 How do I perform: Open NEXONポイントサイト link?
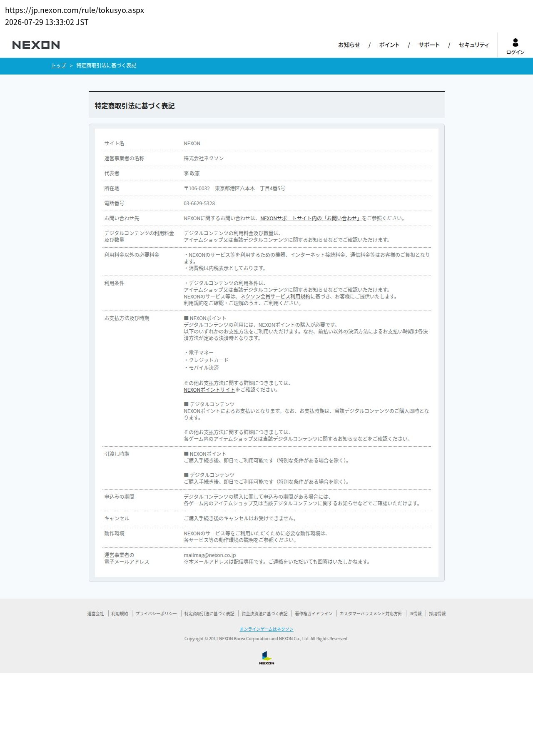click(209, 390)
